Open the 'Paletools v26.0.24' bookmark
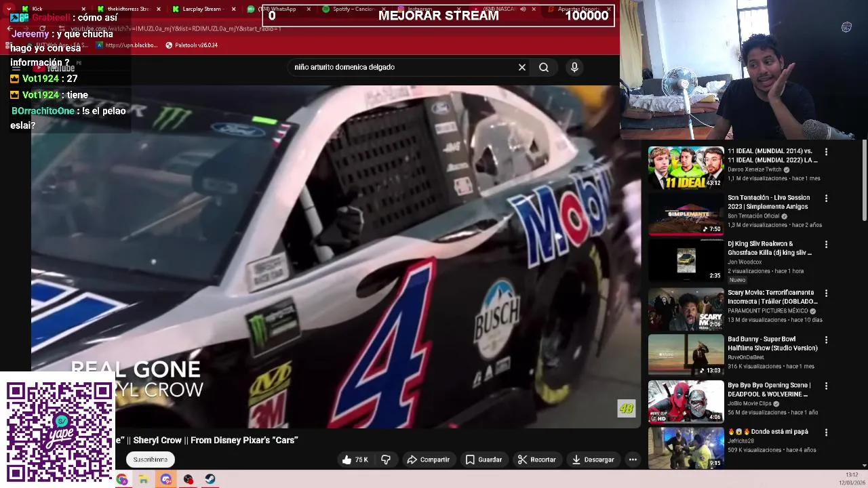 pos(191,45)
